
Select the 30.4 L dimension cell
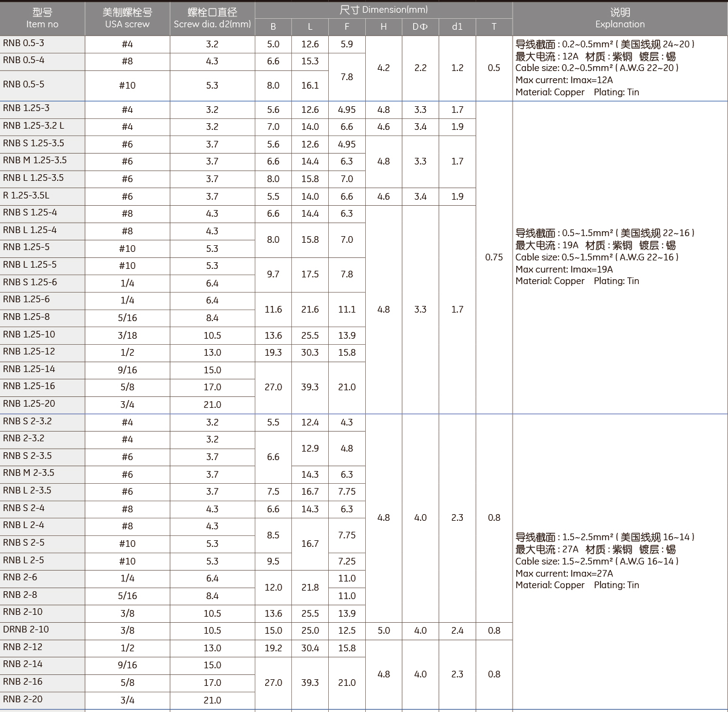[x=310, y=648]
